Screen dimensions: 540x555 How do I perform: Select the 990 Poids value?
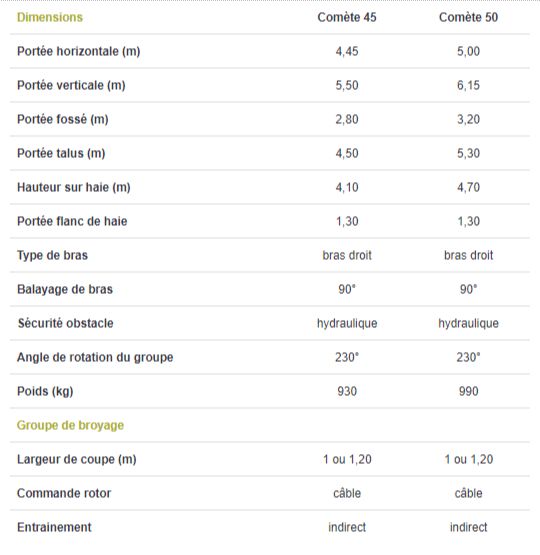click(x=469, y=391)
